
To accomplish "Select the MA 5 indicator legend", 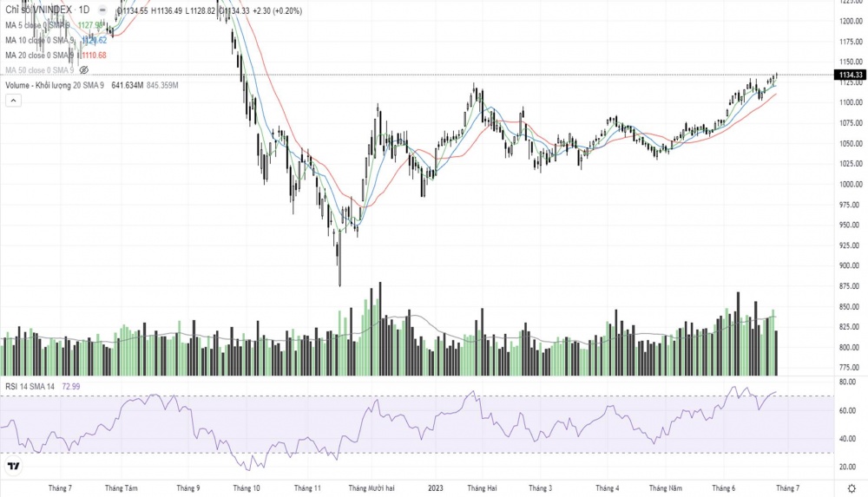I will point(39,25).
